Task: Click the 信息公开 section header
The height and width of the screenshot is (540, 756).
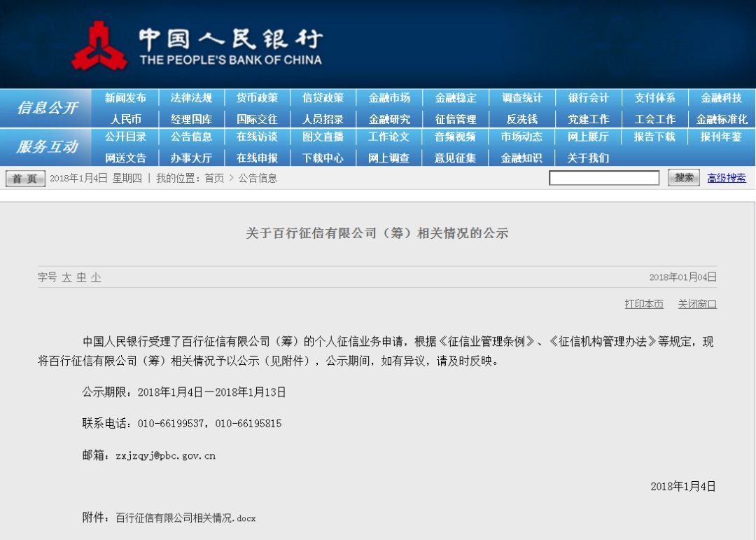Action: pyautogui.click(x=47, y=108)
